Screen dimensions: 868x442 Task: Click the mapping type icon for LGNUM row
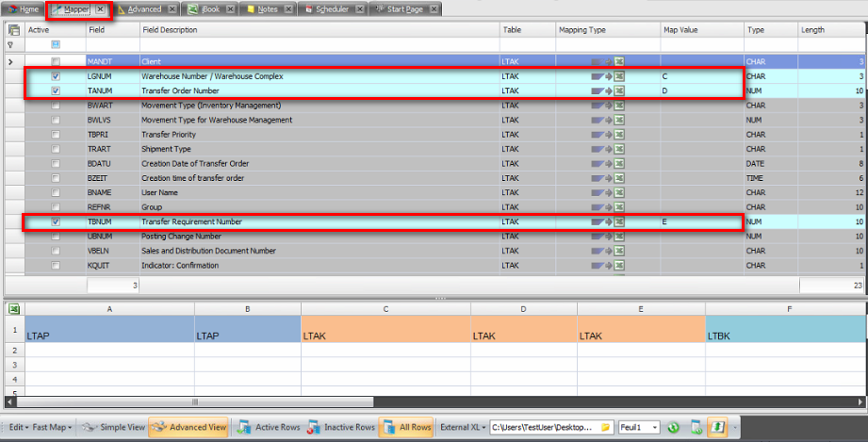point(607,76)
